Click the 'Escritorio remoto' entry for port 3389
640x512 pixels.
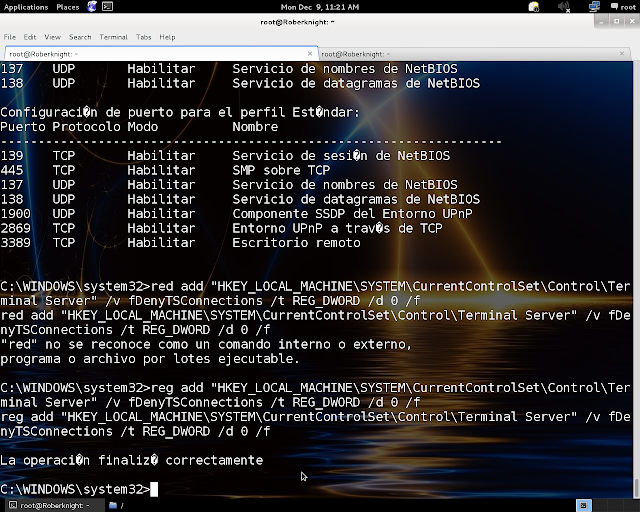[x=296, y=243]
